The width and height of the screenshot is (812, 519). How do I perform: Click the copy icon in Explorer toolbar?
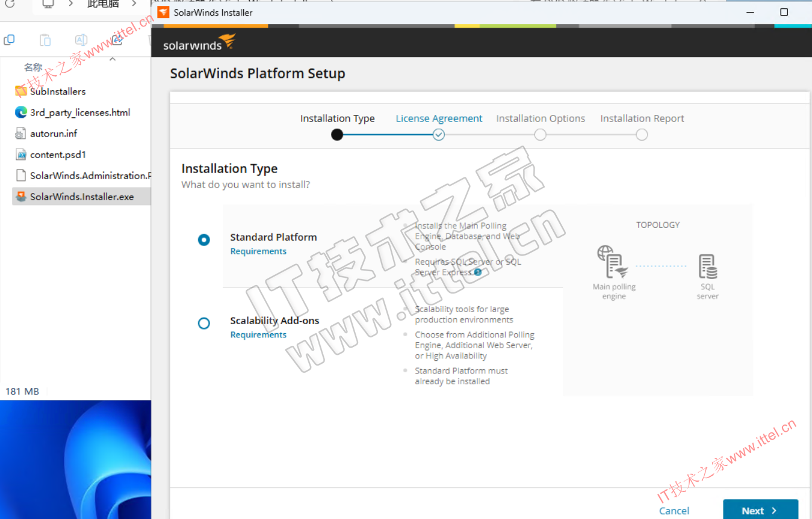point(9,40)
